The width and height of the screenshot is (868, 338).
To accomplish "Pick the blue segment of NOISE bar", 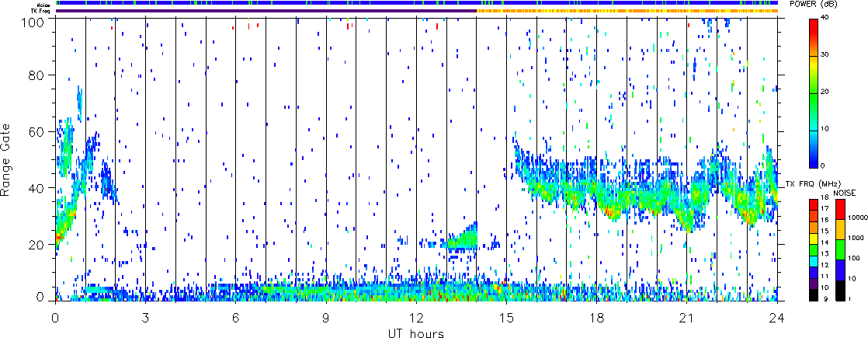I will pyautogui.click(x=840, y=270).
